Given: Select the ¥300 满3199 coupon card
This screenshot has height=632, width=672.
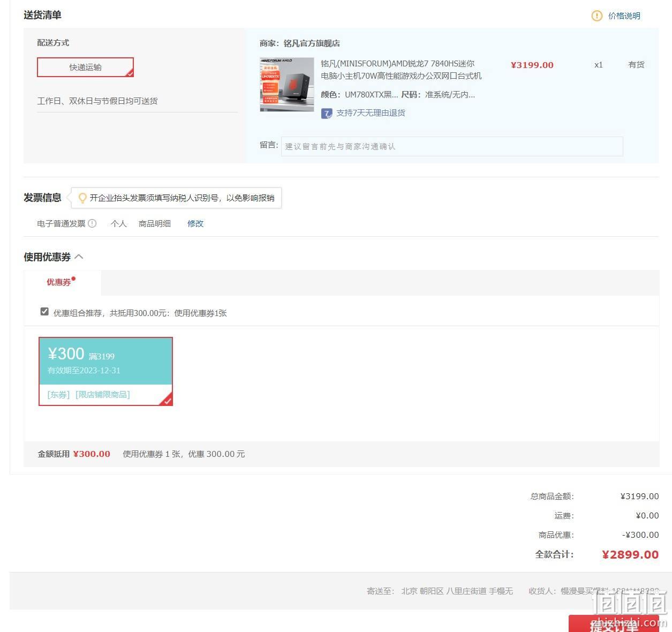Looking at the screenshot, I should (x=105, y=371).
